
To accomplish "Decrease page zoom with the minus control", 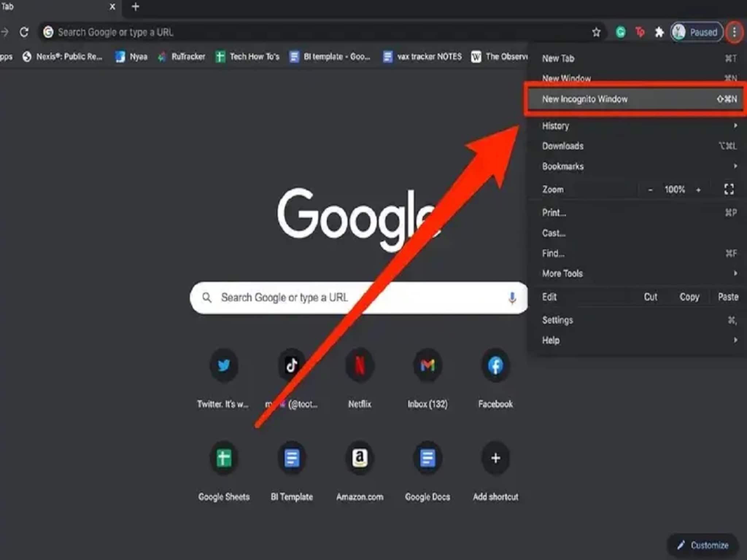I will [651, 189].
